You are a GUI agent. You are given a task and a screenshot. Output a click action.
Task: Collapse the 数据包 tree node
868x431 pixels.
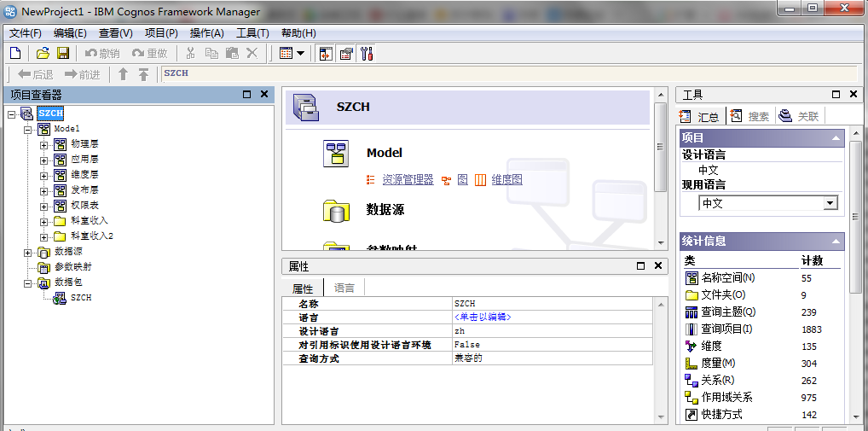pyautogui.click(x=27, y=283)
